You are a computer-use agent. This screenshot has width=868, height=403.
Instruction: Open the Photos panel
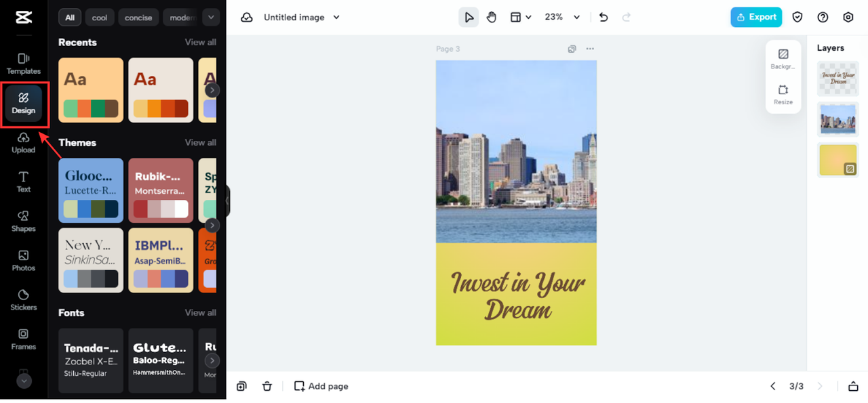pos(24,261)
